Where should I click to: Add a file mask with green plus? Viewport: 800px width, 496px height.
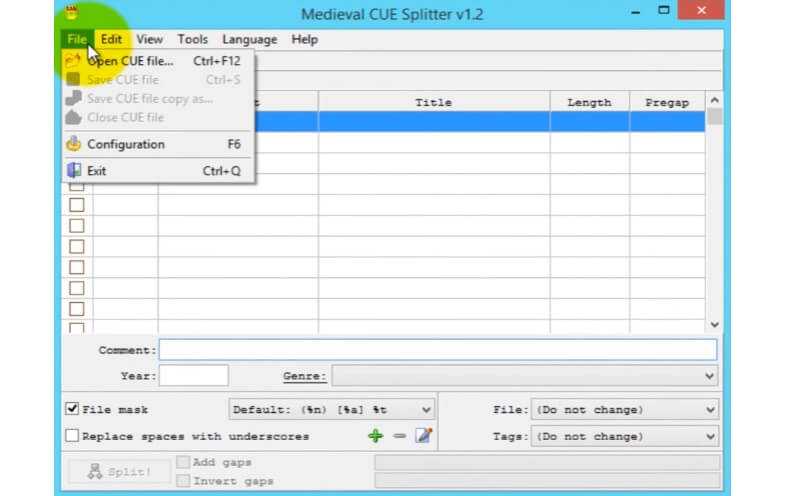point(376,436)
